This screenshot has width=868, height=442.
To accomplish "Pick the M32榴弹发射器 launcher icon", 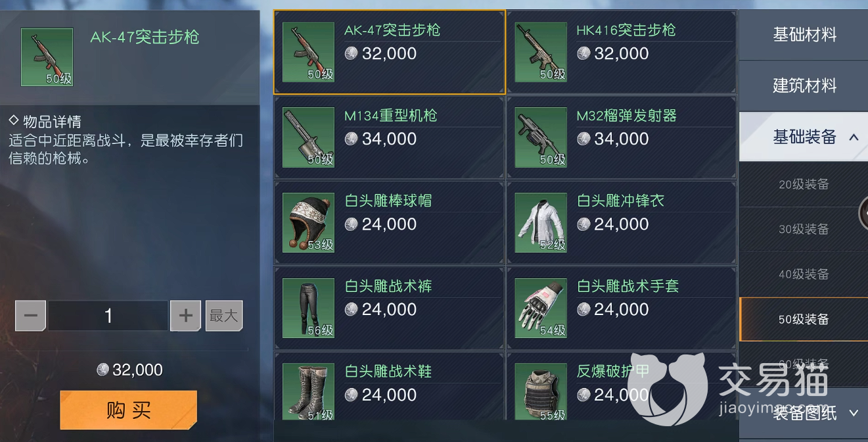I will 541,137.
